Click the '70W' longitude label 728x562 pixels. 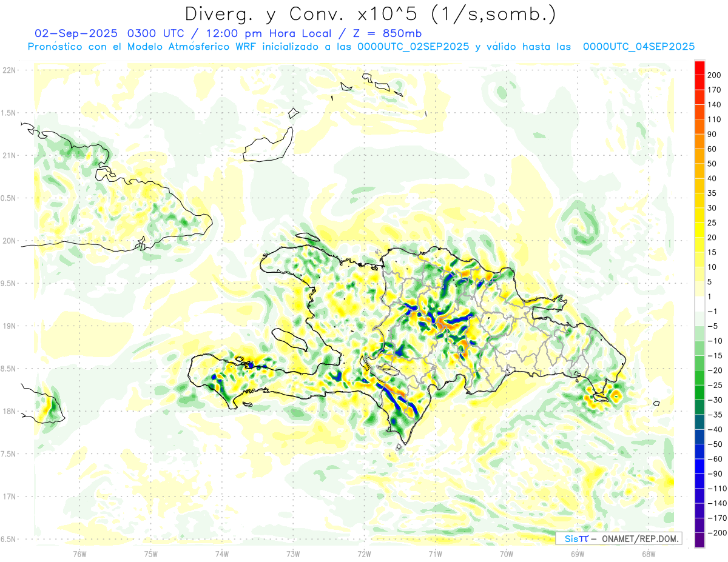tap(506, 554)
